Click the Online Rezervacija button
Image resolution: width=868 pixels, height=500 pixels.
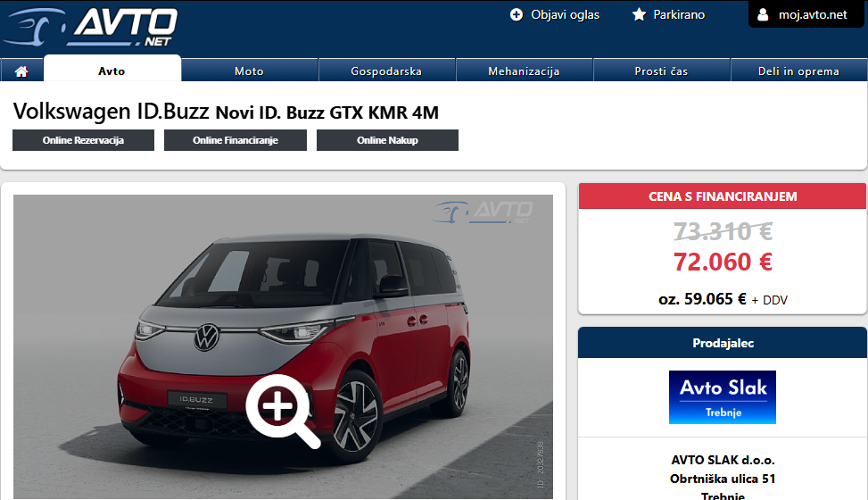[83, 140]
